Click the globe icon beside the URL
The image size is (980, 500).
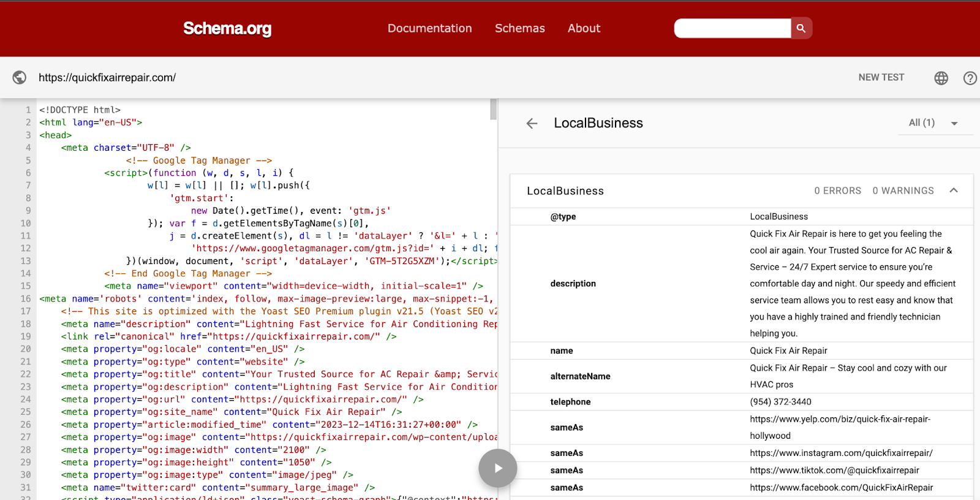click(x=20, y=77)
